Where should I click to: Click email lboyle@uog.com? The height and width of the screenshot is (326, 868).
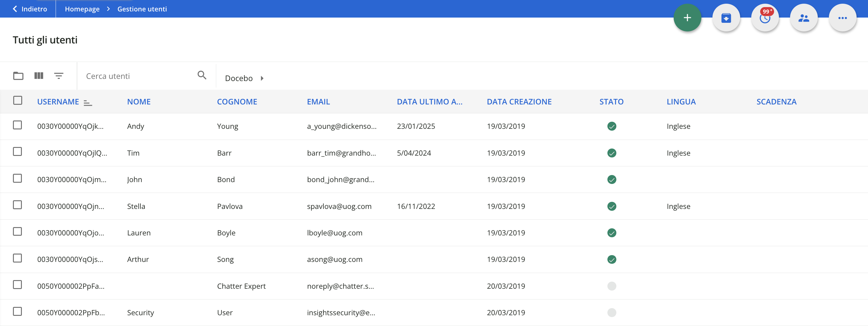(x=335, y=233)
